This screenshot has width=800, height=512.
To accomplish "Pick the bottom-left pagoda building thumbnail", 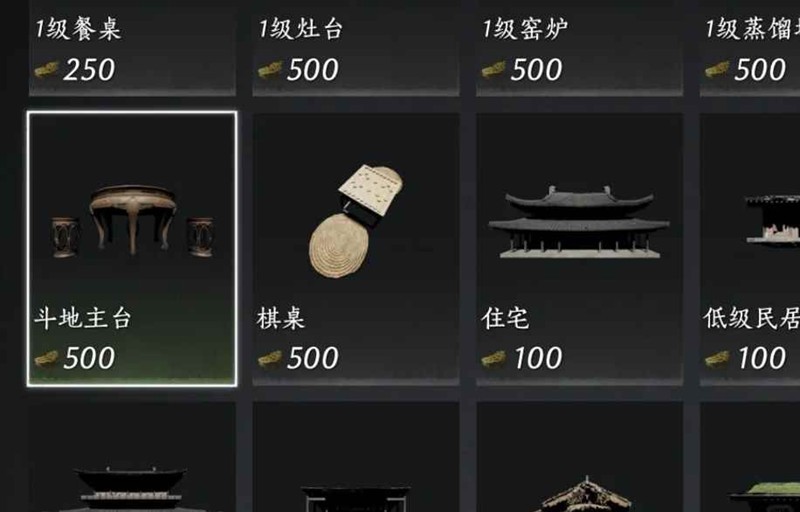I will pyautogui.click(x=131, y=489).
